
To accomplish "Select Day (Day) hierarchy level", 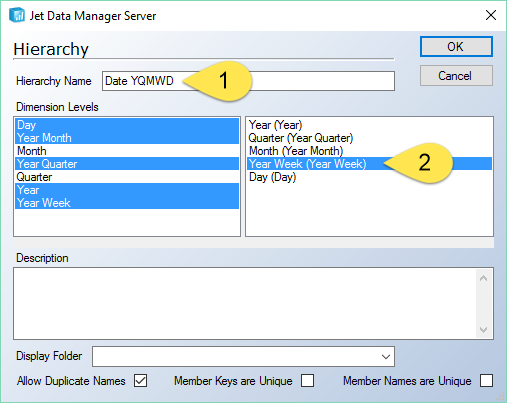I will tap(272, 177).
